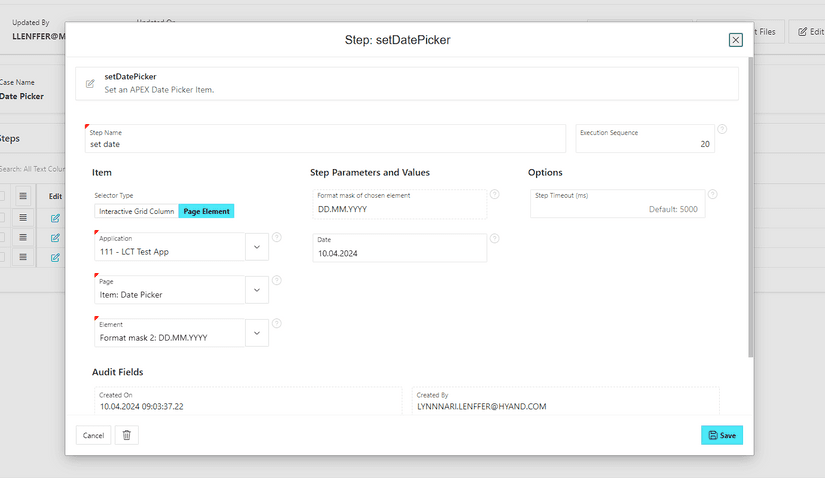
Task: Open help for Execution Sequence
Action: pyautogui.click(x=722, y=129)
